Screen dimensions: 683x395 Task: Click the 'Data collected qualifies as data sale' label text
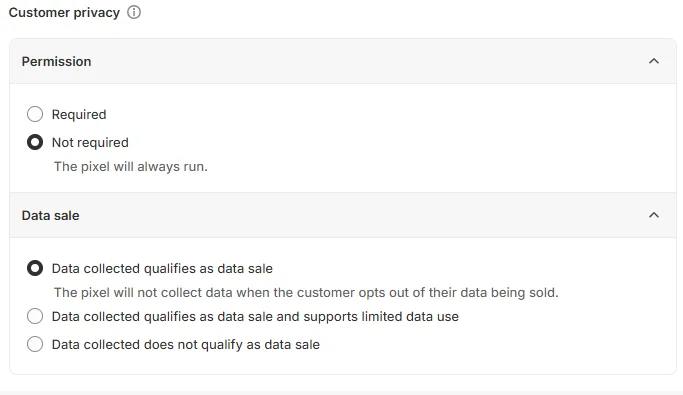click(162, 269)
